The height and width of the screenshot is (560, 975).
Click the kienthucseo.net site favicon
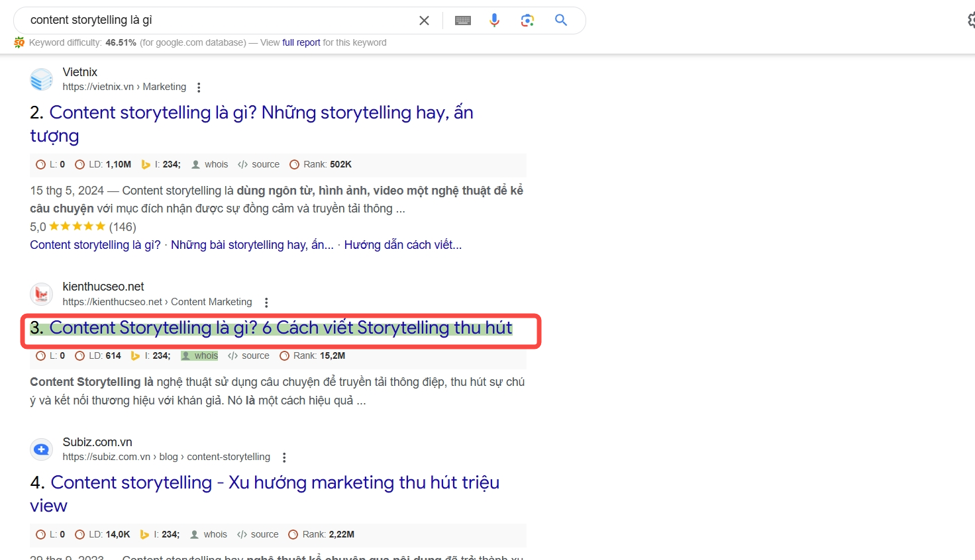click(42, 294)
